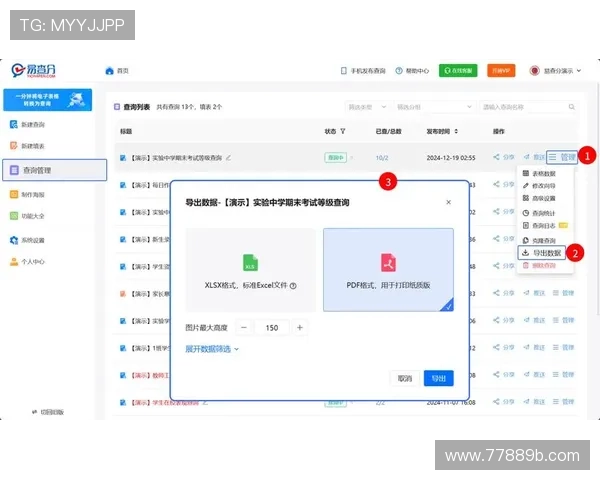Select 查询管理 in the sidebar

pos(55,170)
